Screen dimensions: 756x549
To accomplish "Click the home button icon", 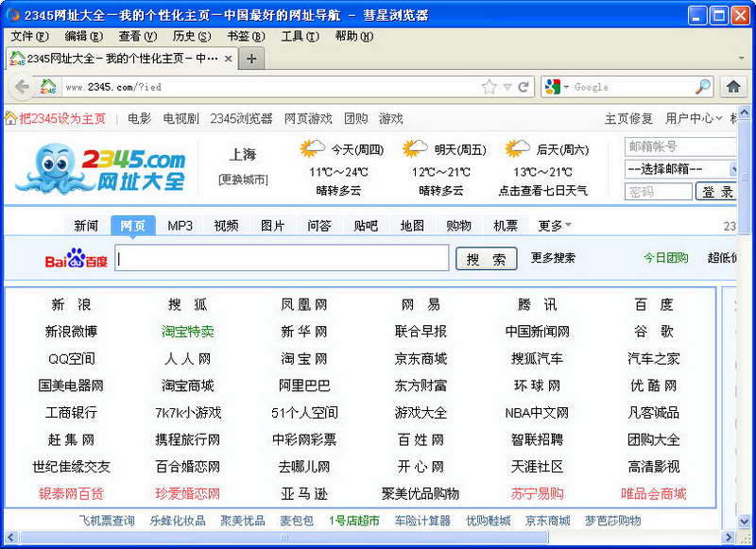I will pos(733,87).
